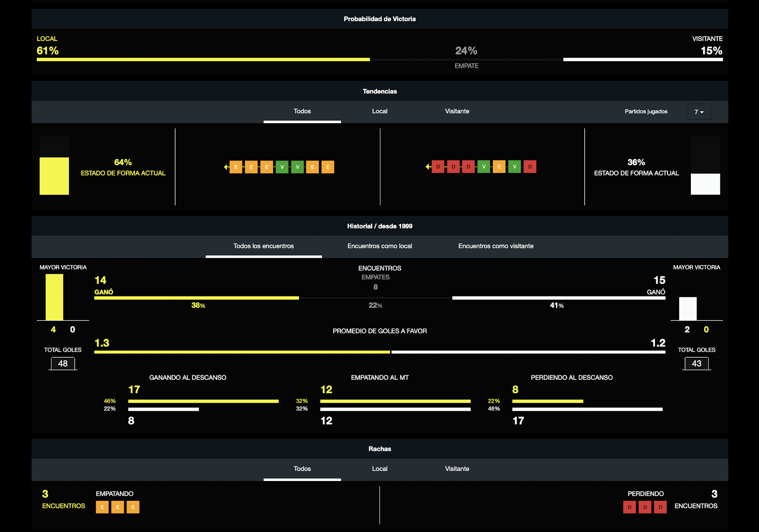Click the visitor 15 Ganó value
Screen dimensions: 759x532
point(659,280)
